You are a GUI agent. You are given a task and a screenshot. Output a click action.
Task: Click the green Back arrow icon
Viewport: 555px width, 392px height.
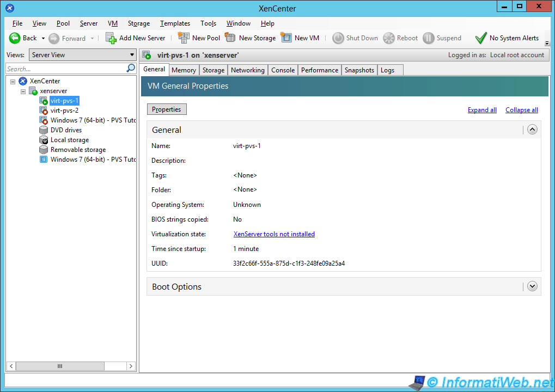[15, 38]
